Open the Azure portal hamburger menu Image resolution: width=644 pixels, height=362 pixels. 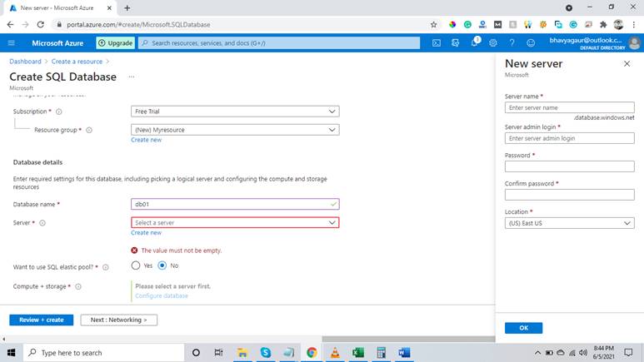tap(12, 43)
